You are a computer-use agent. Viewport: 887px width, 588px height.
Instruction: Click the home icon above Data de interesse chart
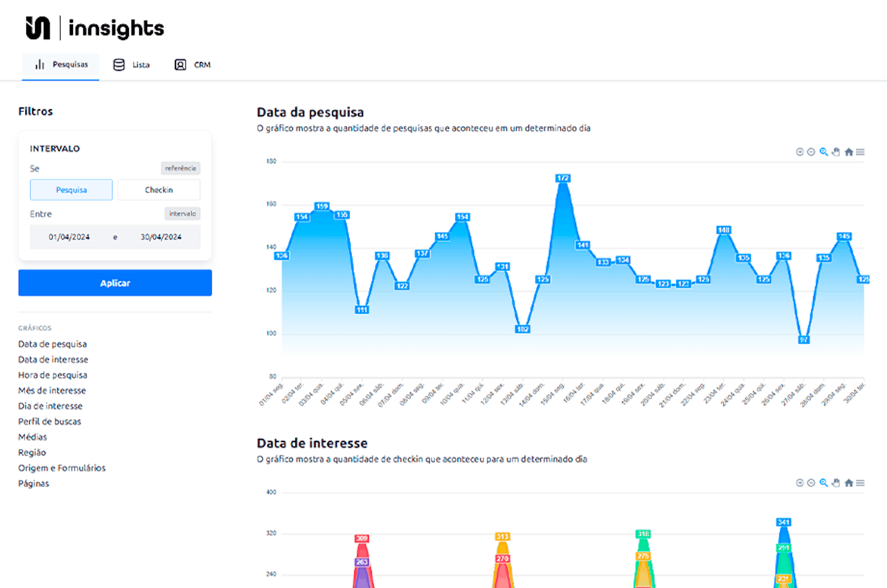[849, 483]
